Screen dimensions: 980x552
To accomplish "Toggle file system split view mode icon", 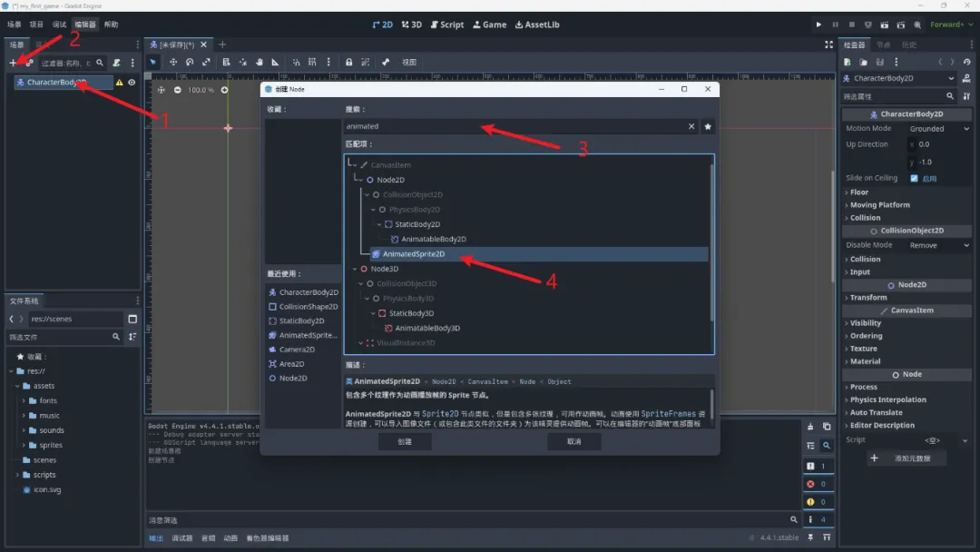I will [132, 319].
